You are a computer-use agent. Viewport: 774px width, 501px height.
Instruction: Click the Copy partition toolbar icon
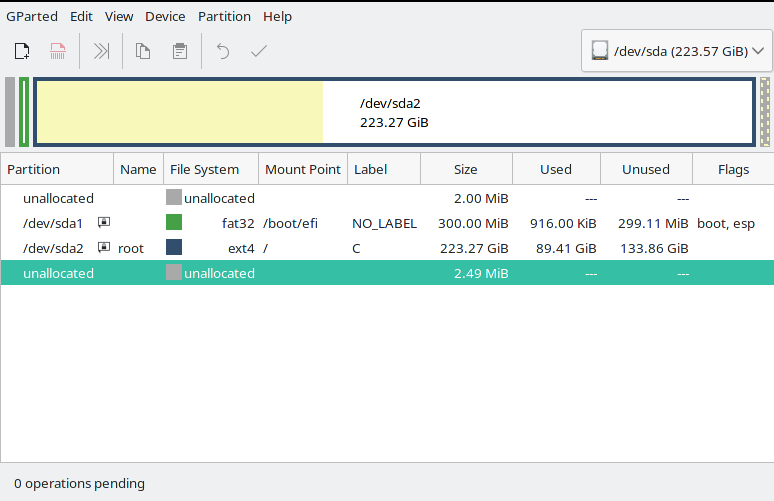coord(143,51)
